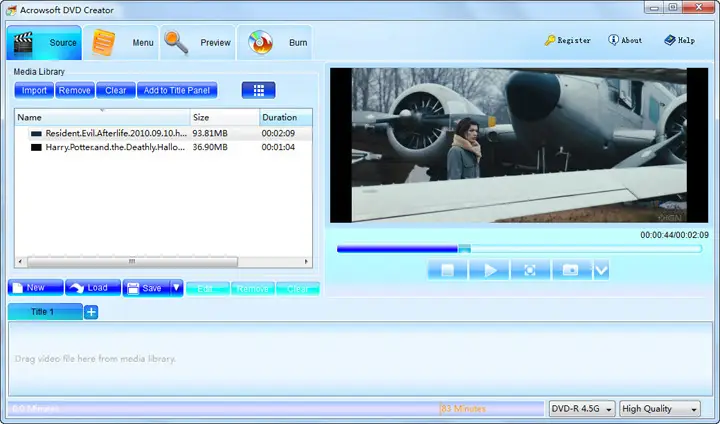Screen dimensions: 720x424
Task: Click the title panel Clear button
Action: (x=298, y=289)
